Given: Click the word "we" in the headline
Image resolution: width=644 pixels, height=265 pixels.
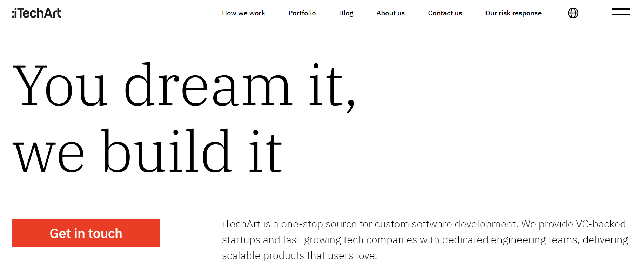Looking at the screenshot, I should (48, 154).
